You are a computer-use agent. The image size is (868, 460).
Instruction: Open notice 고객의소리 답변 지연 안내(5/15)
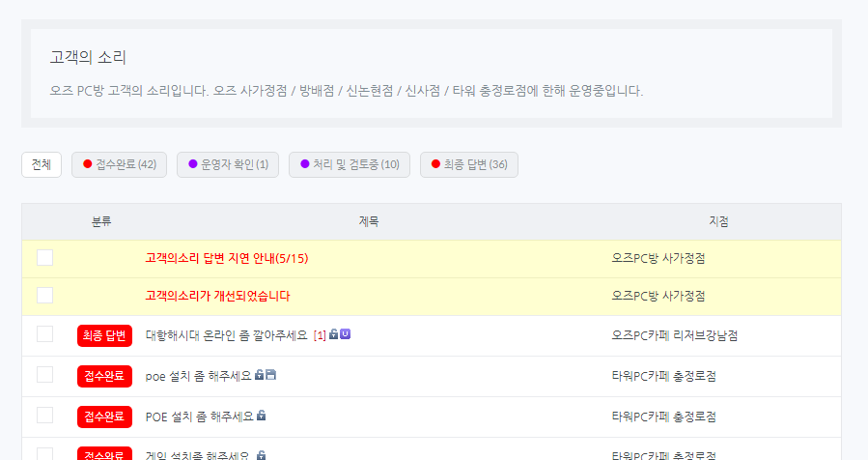pyautogui.click(x=227, y=258)
